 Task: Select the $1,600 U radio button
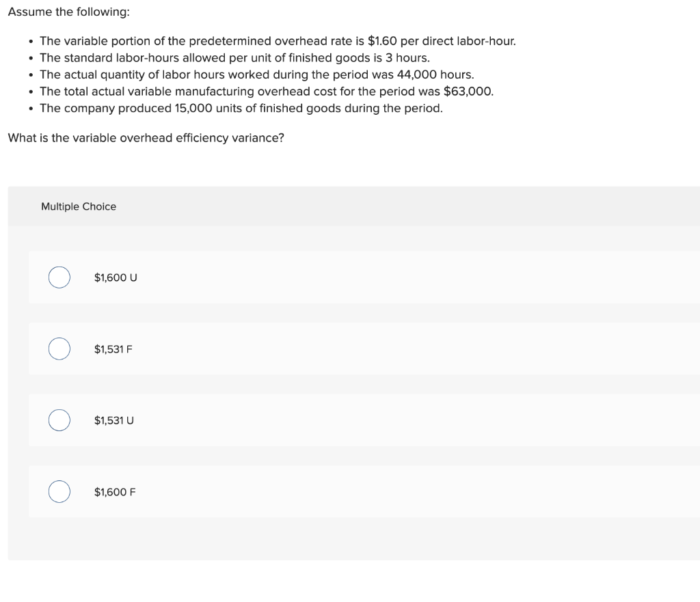pos(59,277)
